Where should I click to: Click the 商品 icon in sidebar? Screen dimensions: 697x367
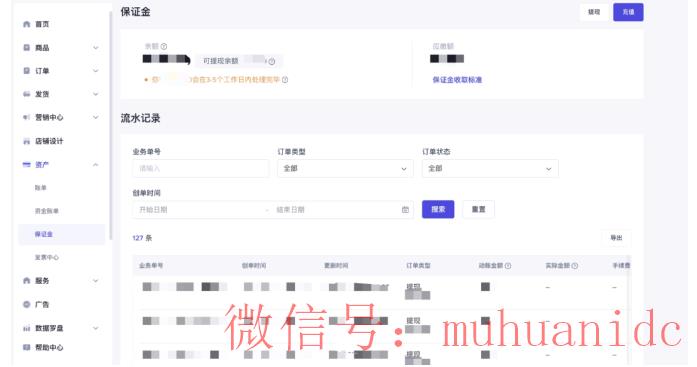27,48
